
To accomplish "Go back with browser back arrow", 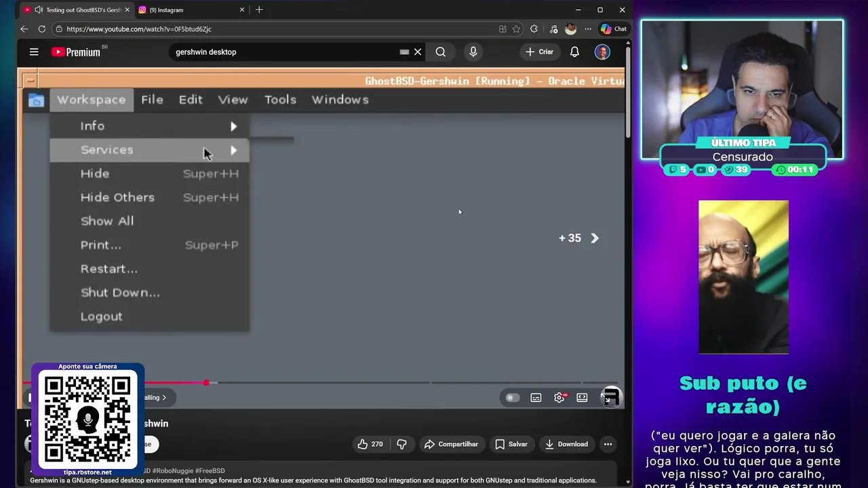I will (x=24, y=29).
